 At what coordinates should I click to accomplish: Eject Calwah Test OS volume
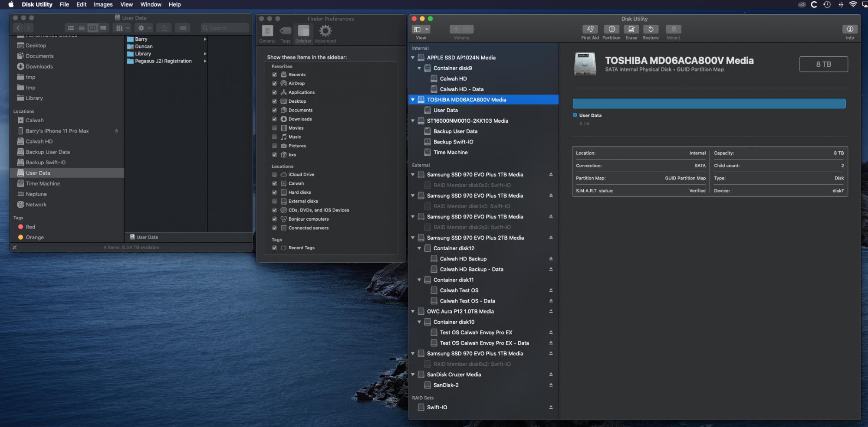551,290
